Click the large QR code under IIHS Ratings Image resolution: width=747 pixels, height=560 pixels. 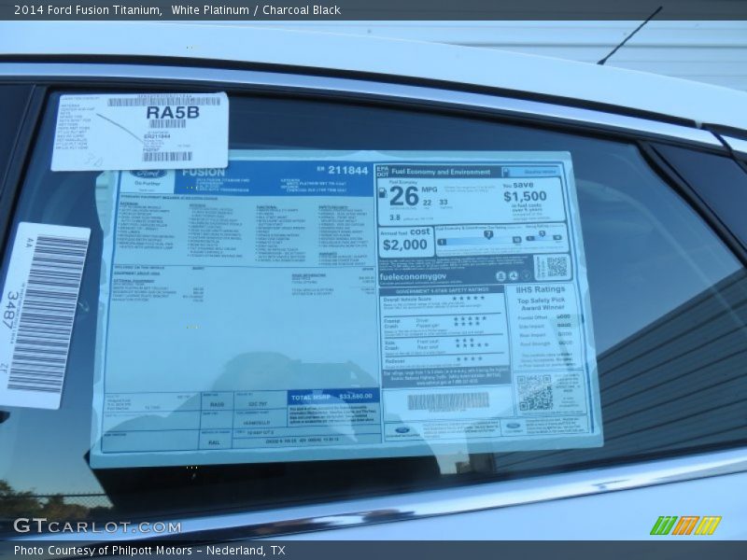pos(535,393)
